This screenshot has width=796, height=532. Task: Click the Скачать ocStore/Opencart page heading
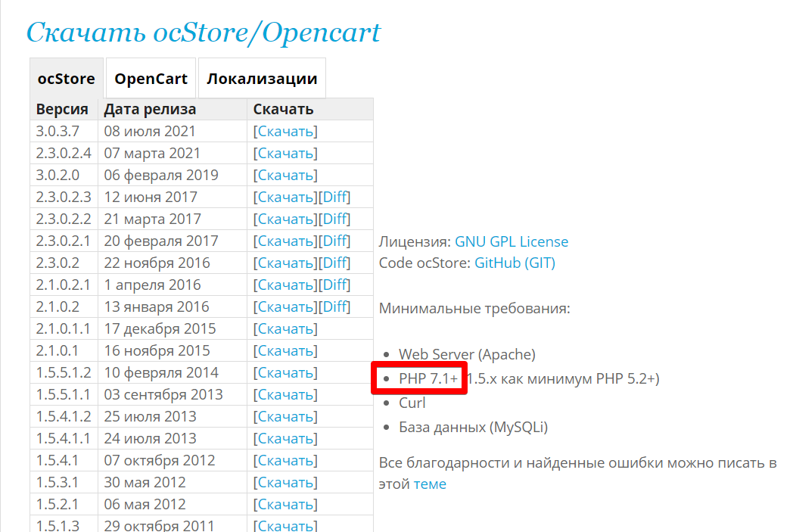click(x=204, y=32)
